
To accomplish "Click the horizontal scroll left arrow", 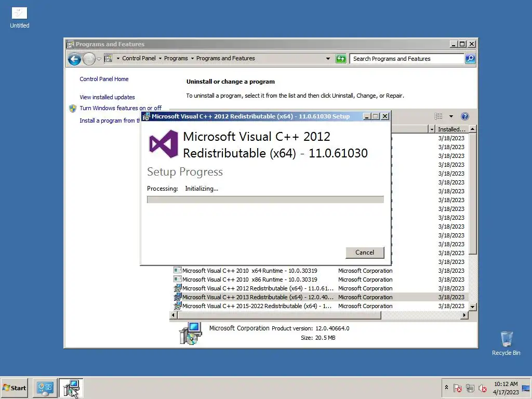I will coord(174,315).
